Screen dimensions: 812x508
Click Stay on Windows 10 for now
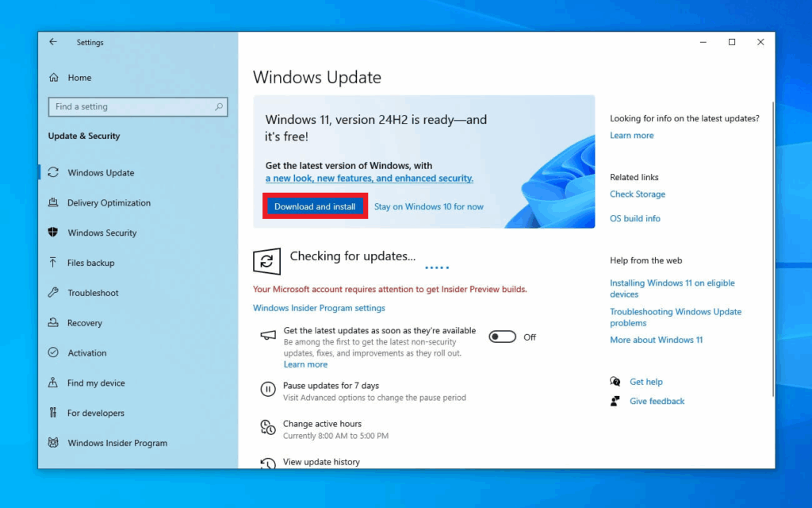pyautogui.click(x=428, y=206)
